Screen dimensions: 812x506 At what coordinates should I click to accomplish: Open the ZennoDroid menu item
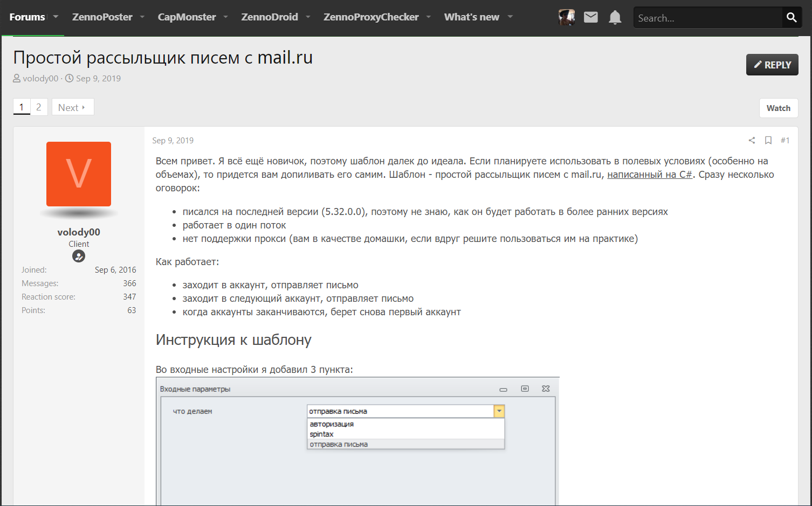tap(270, 17)
